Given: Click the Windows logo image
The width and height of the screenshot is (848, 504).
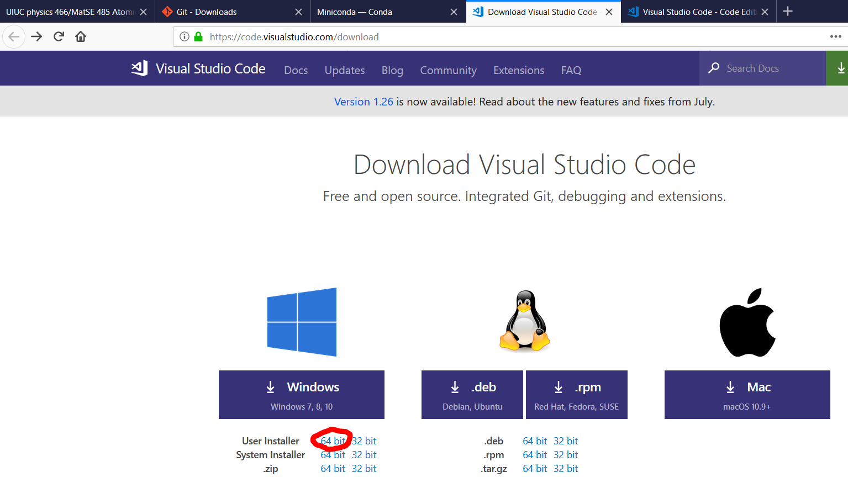Looking at the screenshot, I should click(302, 322).
